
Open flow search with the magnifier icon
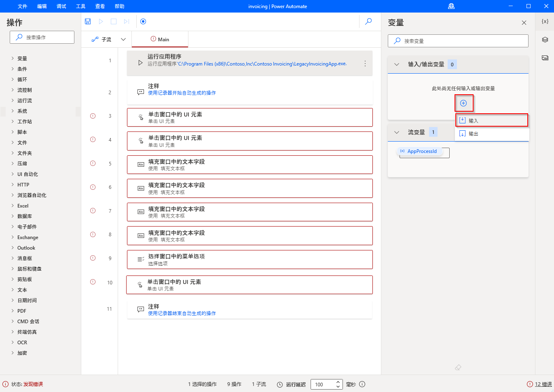(x=368, y=21)
